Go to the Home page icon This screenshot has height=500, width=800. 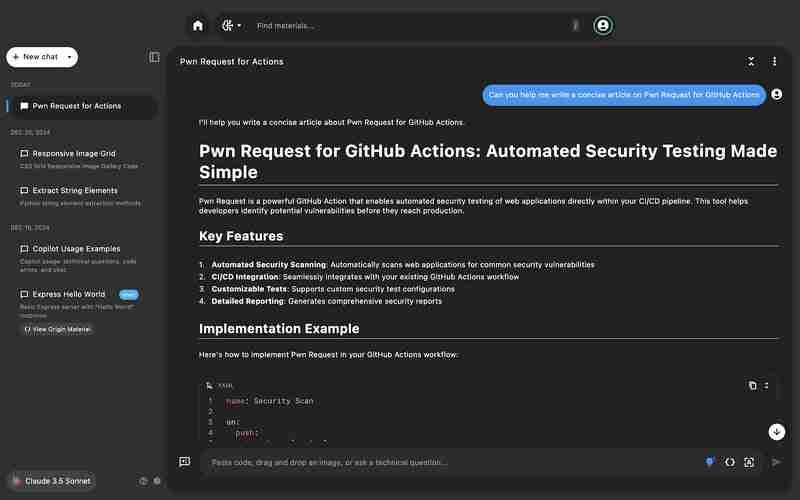point(198,25)
